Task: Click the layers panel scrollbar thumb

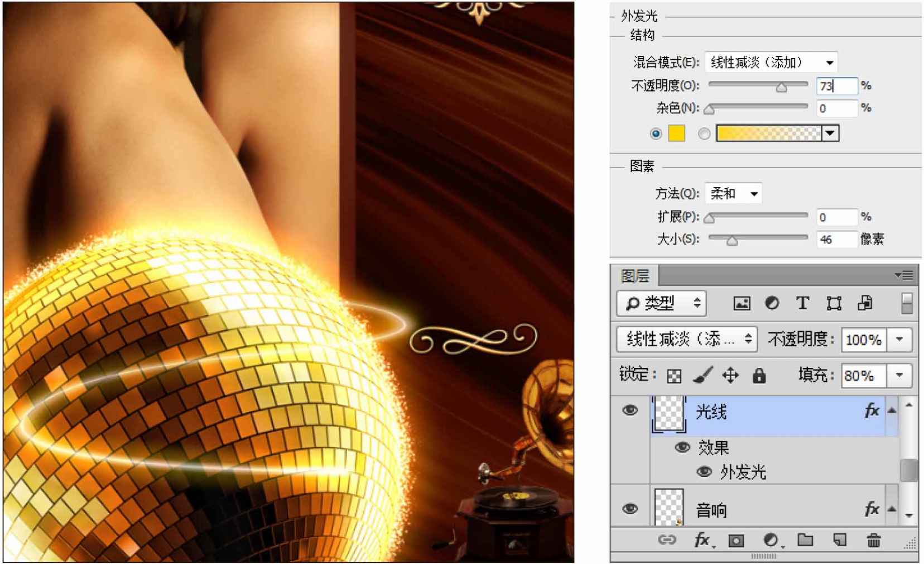Action: tap(909, 470)
